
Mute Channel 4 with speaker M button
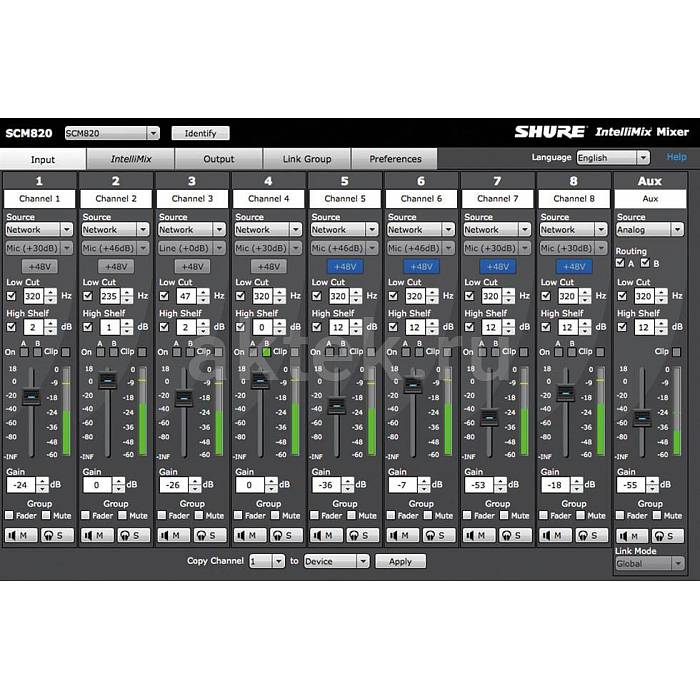[250, 535]
